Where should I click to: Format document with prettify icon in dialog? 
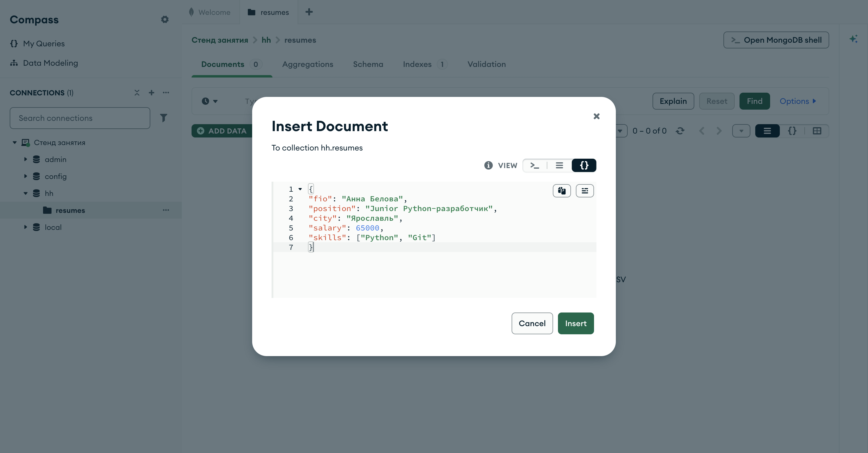[x=585, y=191]
